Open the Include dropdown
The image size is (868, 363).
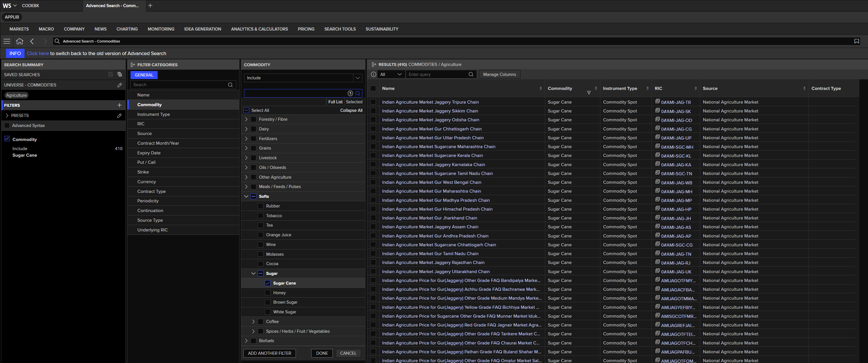[x=302, y=78]
